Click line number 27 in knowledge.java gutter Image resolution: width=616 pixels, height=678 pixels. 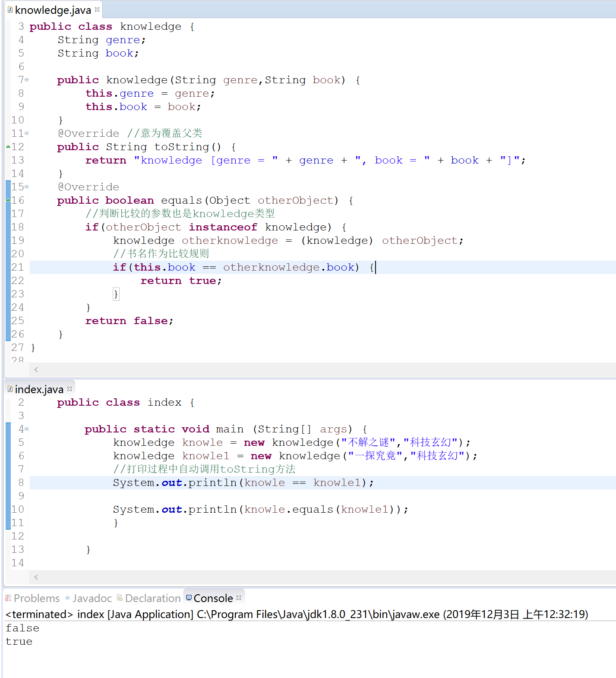pos(18,347)
